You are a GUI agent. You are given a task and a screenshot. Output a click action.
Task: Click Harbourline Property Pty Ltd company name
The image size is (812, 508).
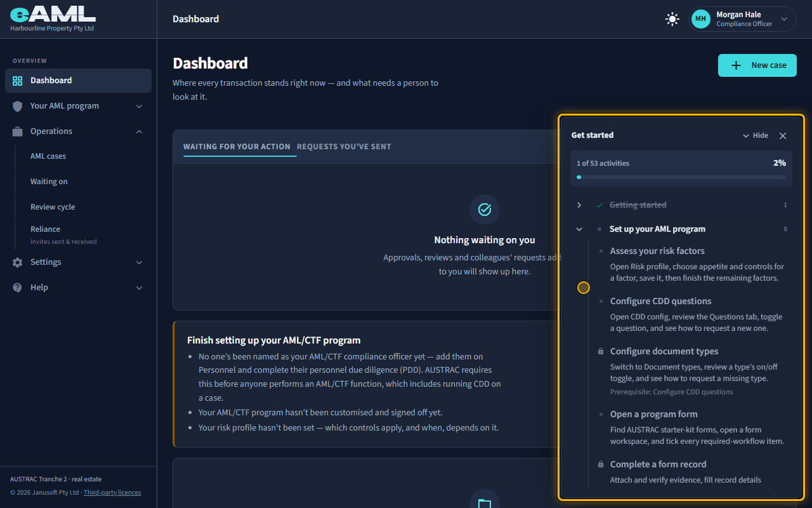tap(52, 29)
